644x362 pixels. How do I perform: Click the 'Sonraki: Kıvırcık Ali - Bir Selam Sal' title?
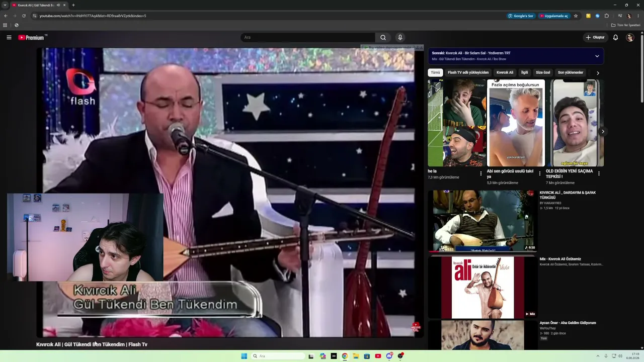click(471, 53)
